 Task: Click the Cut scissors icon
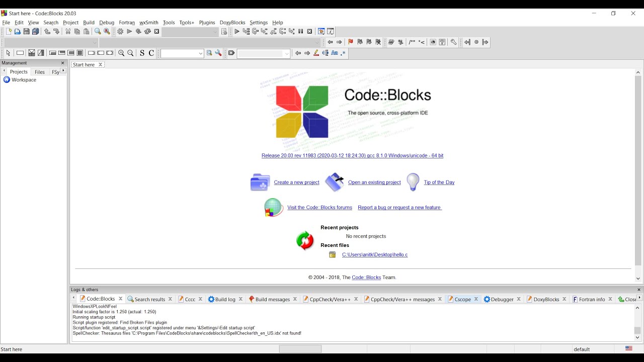(x=68, y=32)
